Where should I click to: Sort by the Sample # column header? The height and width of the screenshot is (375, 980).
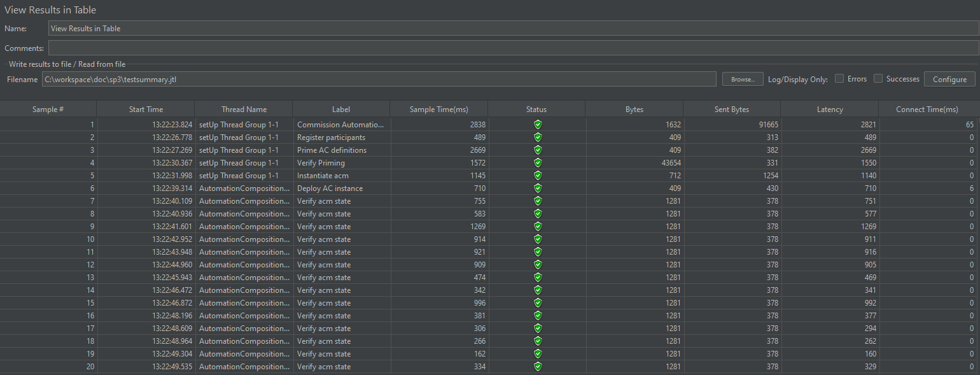(x=48, y=110)
